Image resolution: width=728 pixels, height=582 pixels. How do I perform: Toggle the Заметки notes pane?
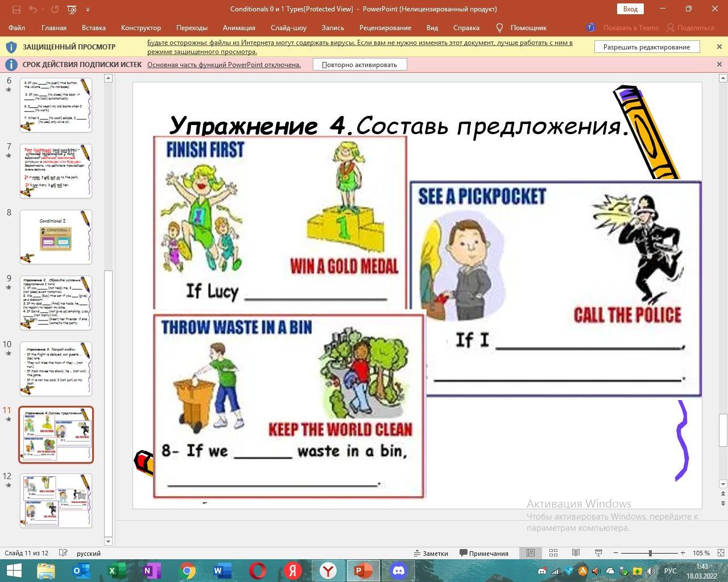click(431, 553)
